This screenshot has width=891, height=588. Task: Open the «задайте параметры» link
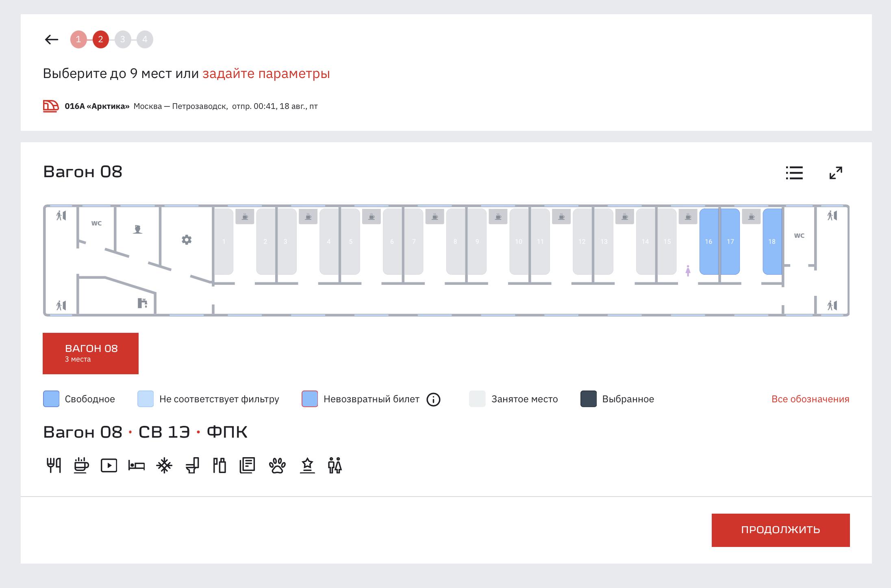click(266, 74)
